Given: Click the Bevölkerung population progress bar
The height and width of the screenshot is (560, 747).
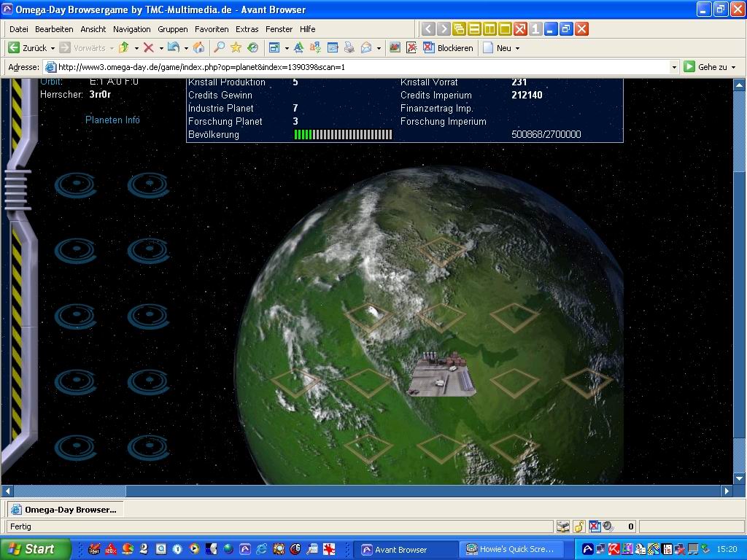Looking at the screenshot, I should 343,135.
